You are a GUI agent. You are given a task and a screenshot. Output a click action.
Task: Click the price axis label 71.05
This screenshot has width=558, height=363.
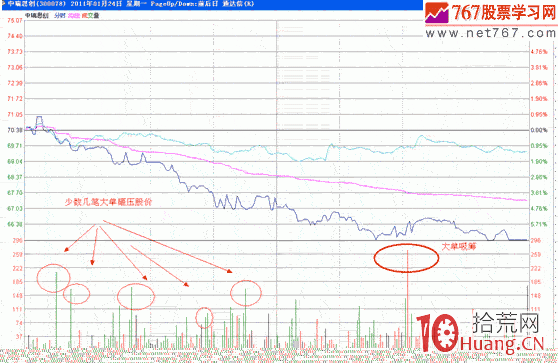(15, 114)
